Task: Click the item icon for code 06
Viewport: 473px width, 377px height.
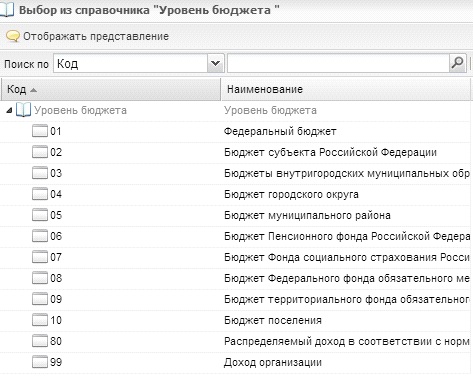Action: pos(40,236)
